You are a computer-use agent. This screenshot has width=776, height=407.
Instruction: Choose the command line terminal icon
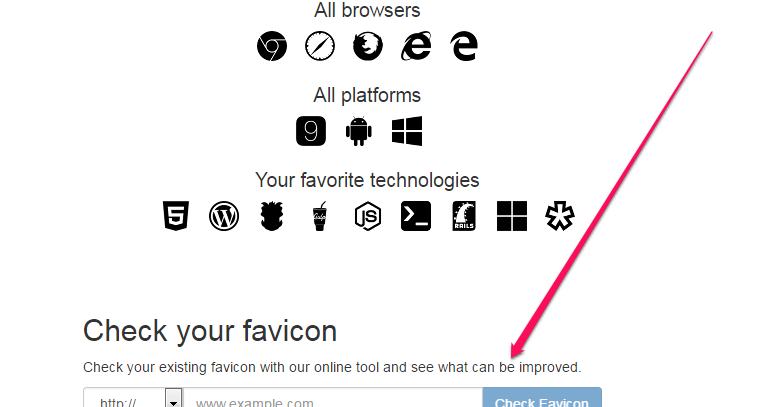(416, 216)
